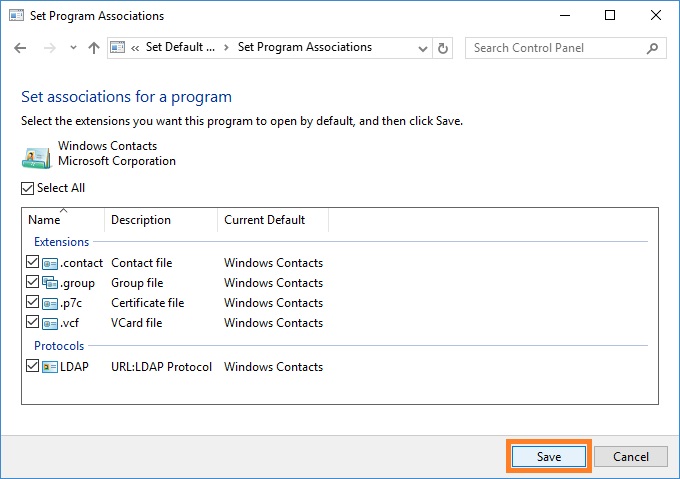Uncheck the .vcf extension checkbox
The height and width of the screenshot is (479, 680).
pos(32,322)
